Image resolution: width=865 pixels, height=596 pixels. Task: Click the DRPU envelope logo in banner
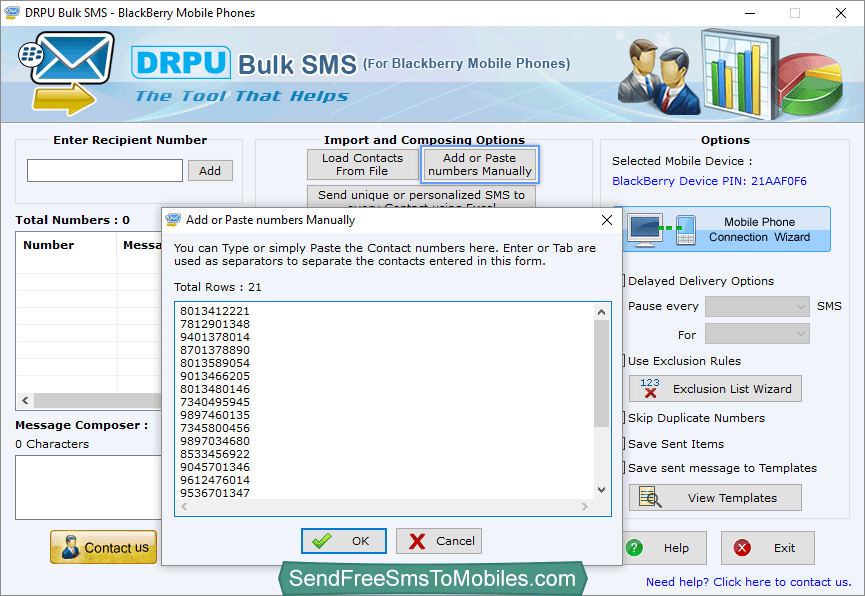point(67,72)
